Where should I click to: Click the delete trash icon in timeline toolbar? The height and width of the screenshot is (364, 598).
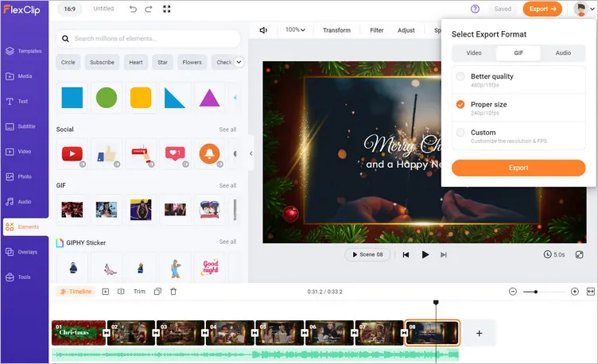[x=173, y=292]
